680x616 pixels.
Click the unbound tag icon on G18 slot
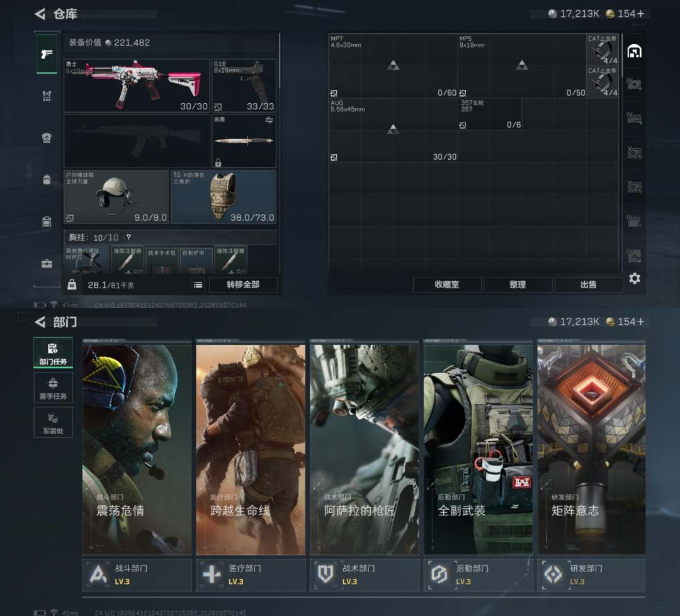tap(218, 106)
